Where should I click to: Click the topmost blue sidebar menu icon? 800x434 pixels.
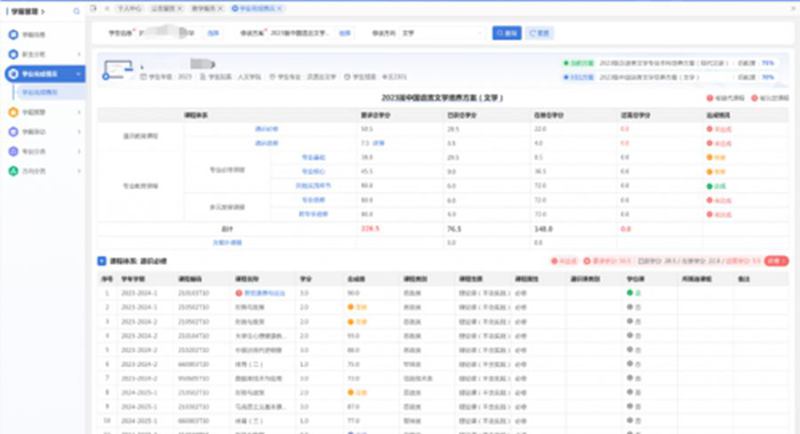(x=13, y=35)
